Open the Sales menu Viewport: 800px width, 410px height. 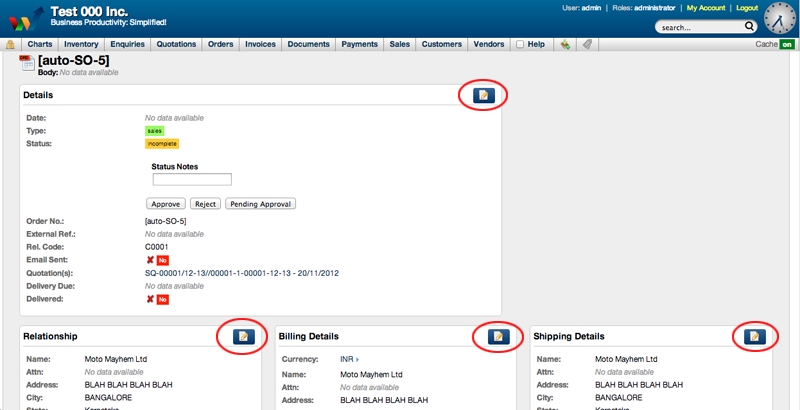[x=399, y=44]
